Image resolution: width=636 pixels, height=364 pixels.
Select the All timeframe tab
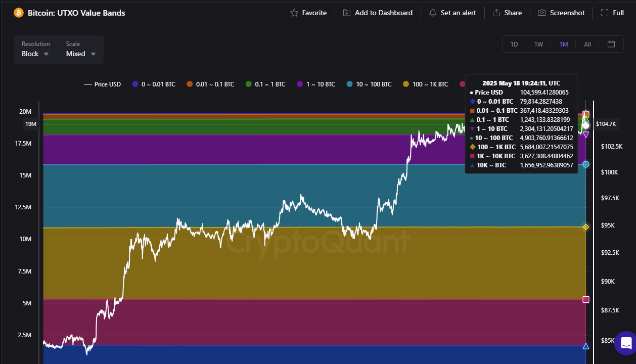click(587, 44)
